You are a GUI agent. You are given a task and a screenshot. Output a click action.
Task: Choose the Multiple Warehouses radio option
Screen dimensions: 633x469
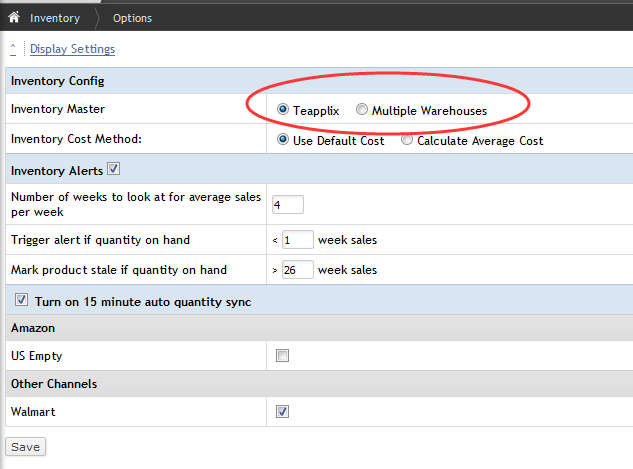click(362, 110)
